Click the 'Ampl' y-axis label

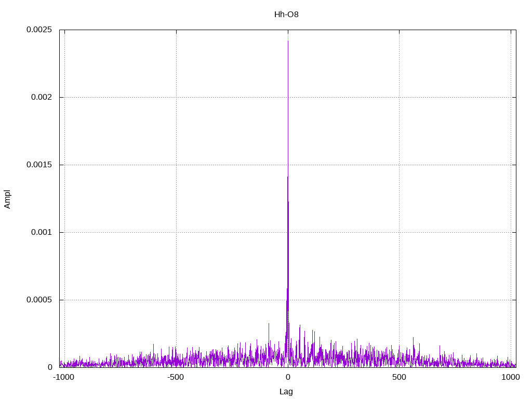[x=7, y=199]
